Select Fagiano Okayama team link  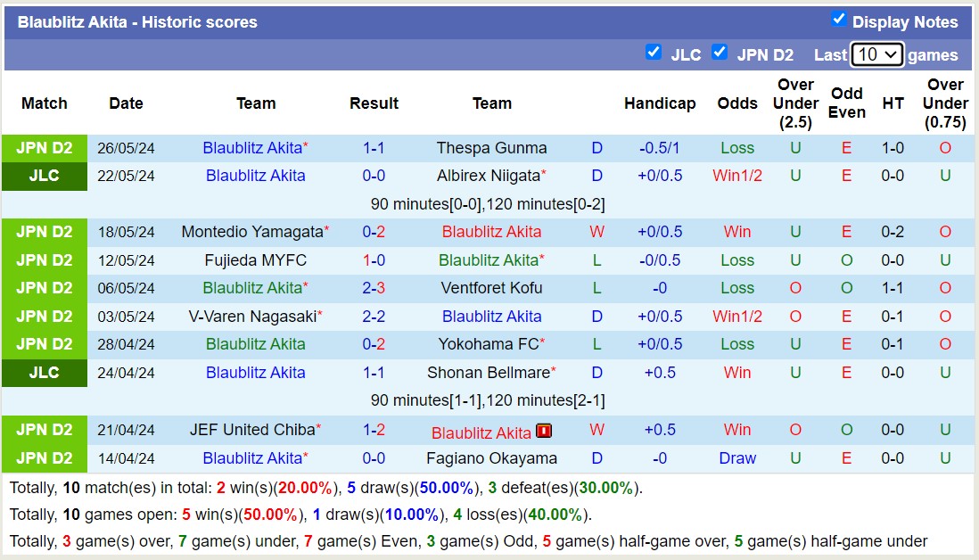pos(491,458)
